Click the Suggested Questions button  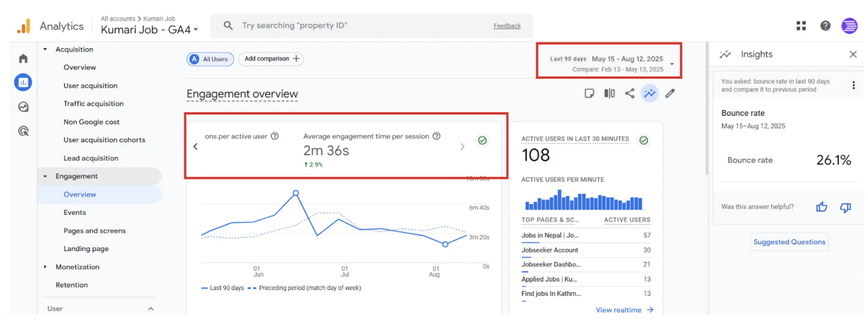[x=789, y=242]
